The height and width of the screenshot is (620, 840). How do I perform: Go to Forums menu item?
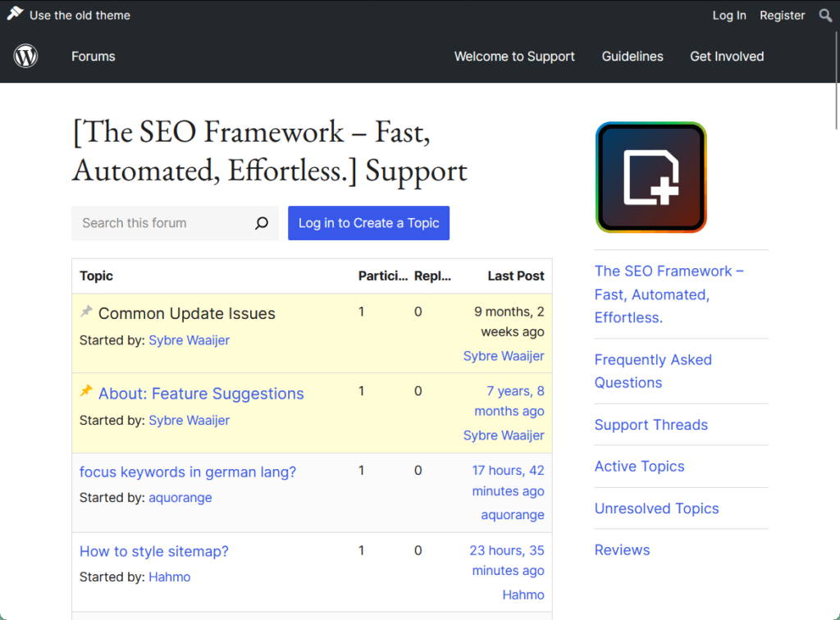click(x=94, y=57)
